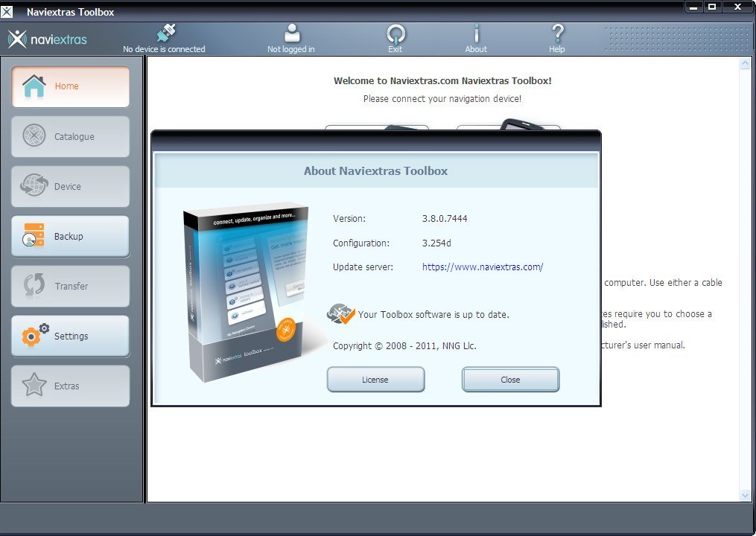Click the device connection plug icon
Screen dimensions: 756x536
point(165,33)
